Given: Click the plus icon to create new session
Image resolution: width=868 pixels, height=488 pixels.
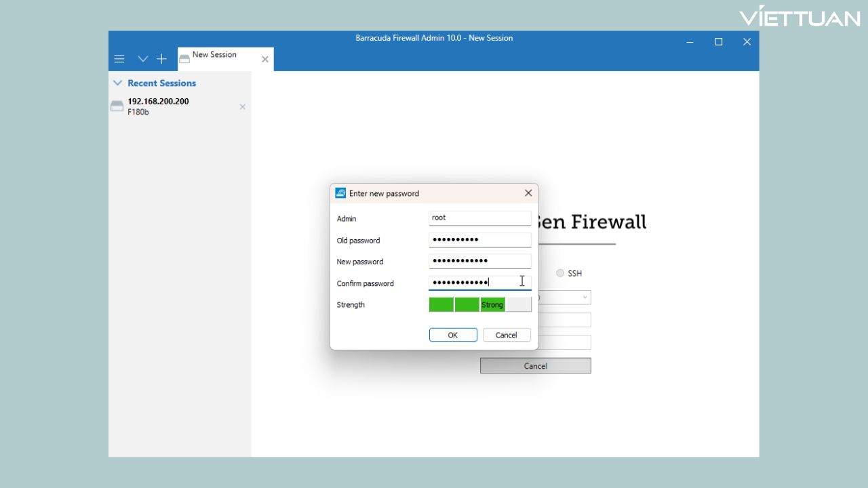Looking at the screenshot, I should click(x=161, y=59).
